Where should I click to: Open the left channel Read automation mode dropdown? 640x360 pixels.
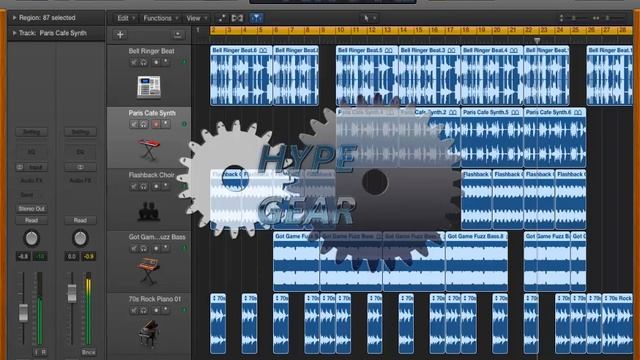pyautogui.click(x=31, y=220)
